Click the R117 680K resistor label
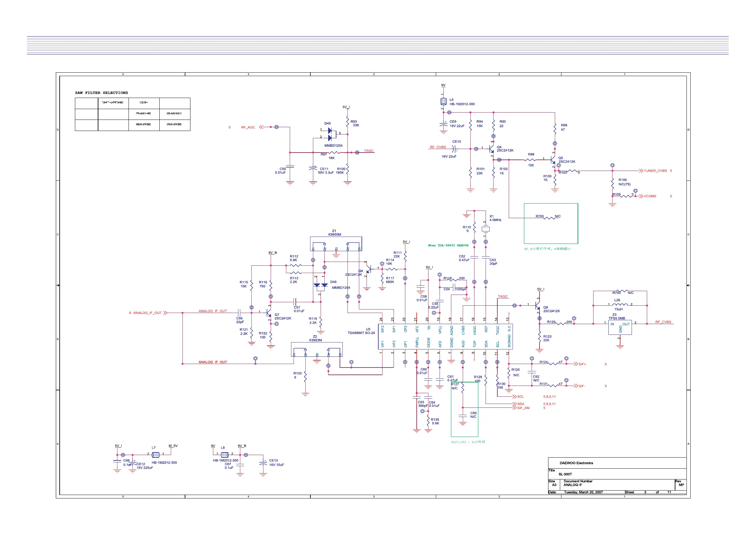 (390, 280)
